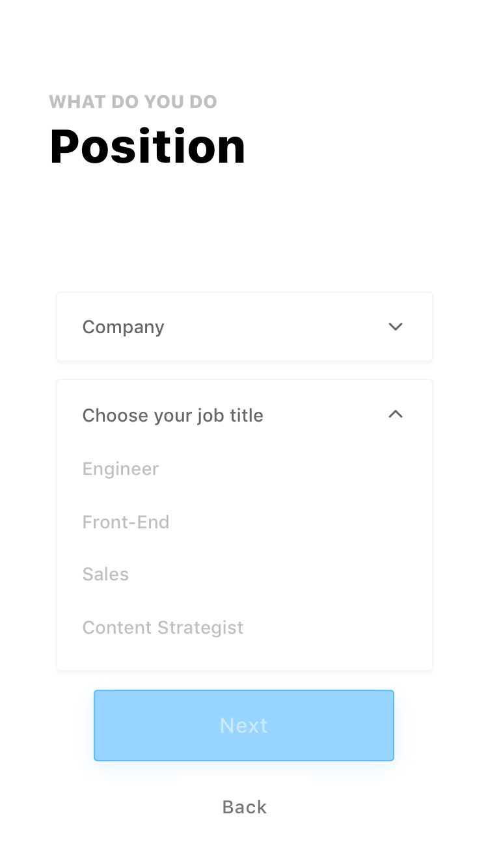Image resolution: width=488 pixels, height=868 pixels.
Task: Open the Company dropdown field
Action: pos(244,327)
